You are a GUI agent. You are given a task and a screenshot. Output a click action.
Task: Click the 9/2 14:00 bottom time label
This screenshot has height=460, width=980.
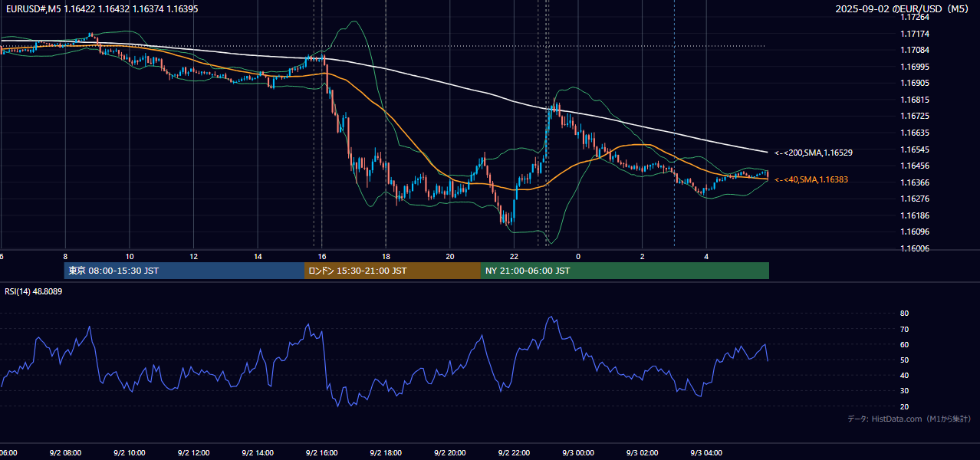[x=258, y=453]
